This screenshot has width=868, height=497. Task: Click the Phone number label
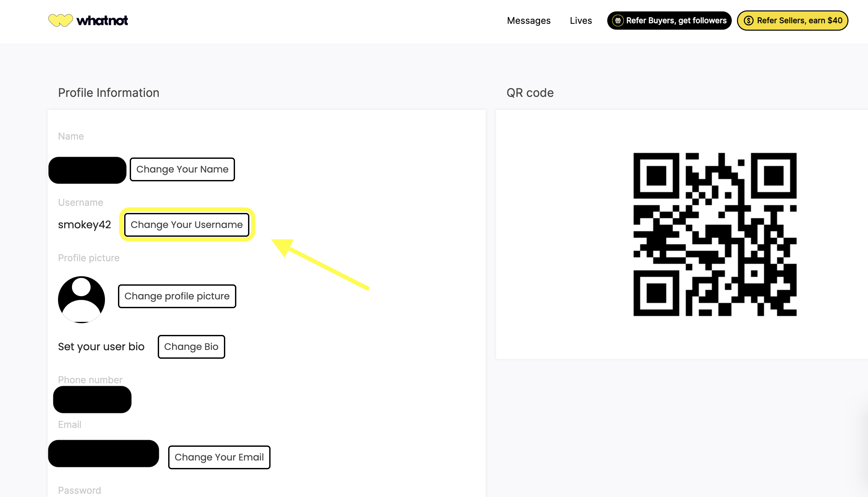click(x=90, y=380)
